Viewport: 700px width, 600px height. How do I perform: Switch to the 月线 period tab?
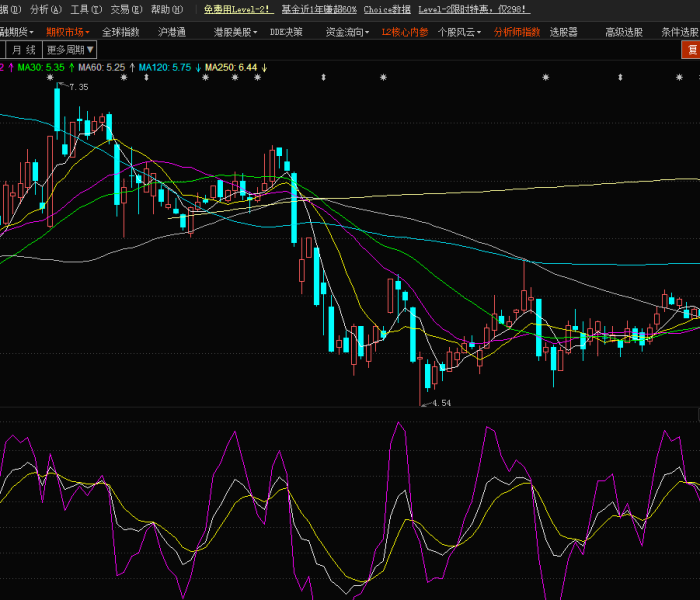[25, 49]
